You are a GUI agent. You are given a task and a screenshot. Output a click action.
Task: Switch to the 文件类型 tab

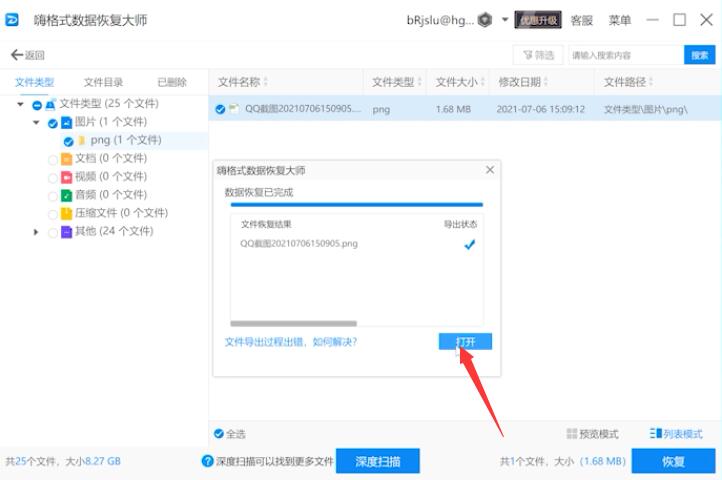point(35,82)
